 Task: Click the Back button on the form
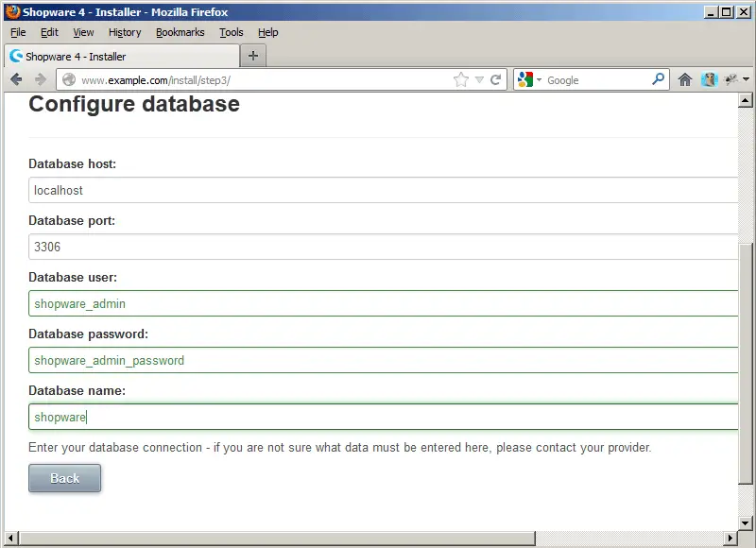pos(64,478)
